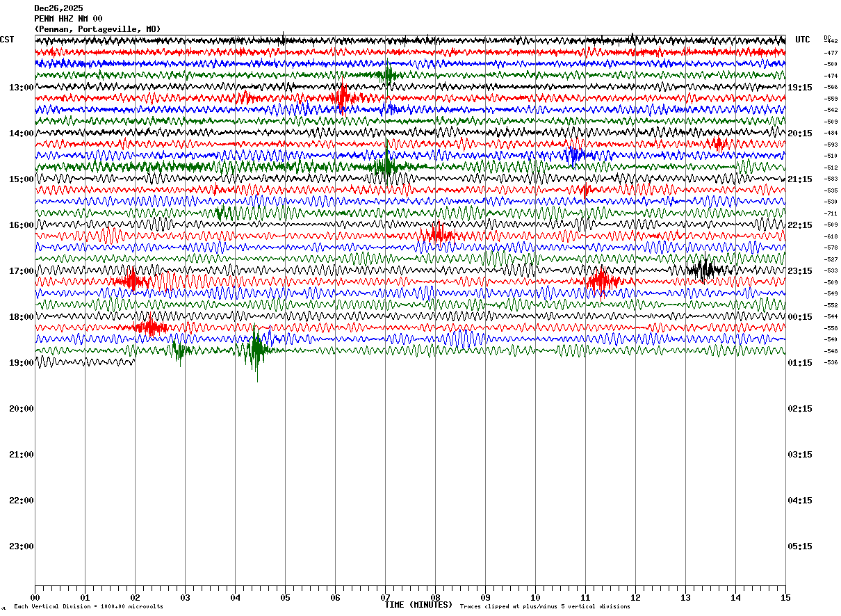
Task: Select the "18:00" CST time label
Action: [22, 317]
